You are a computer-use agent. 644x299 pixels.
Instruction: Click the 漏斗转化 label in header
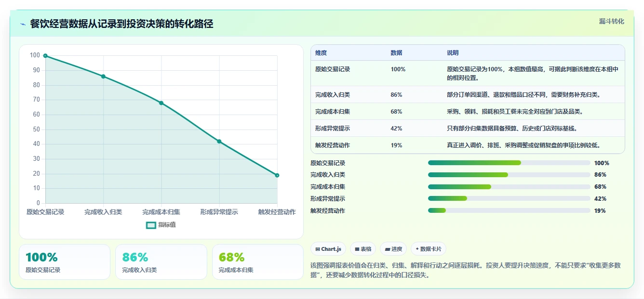click(611, 22)
